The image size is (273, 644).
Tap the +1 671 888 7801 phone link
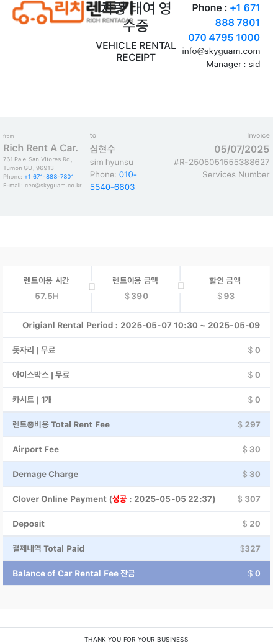click(238, 15)
